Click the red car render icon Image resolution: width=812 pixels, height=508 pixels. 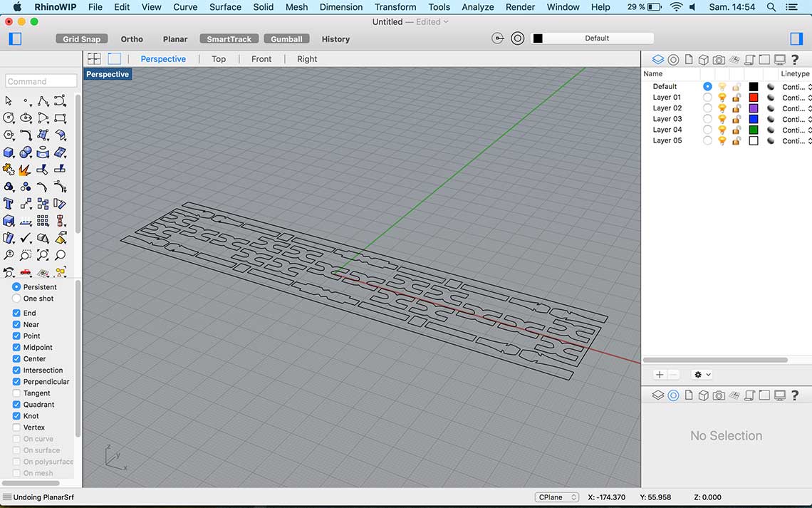tap(26, 272)
